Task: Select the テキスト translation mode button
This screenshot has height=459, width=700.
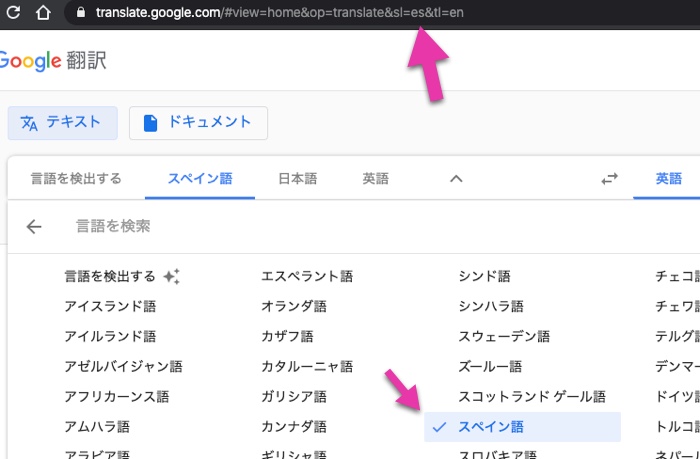Action: [62, 123]
